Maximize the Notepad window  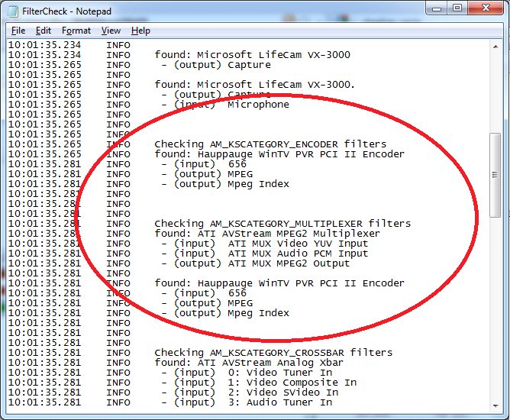(x=457, y=8)
